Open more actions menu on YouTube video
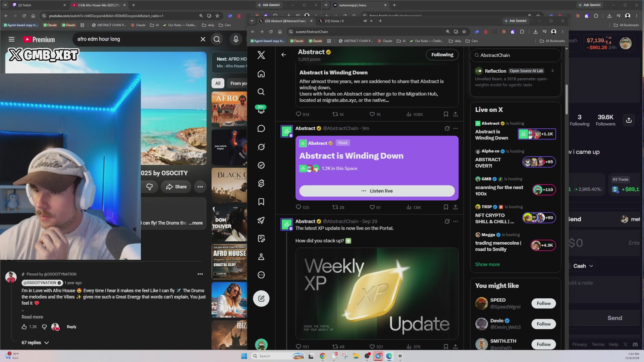 (x=200, y=187)
